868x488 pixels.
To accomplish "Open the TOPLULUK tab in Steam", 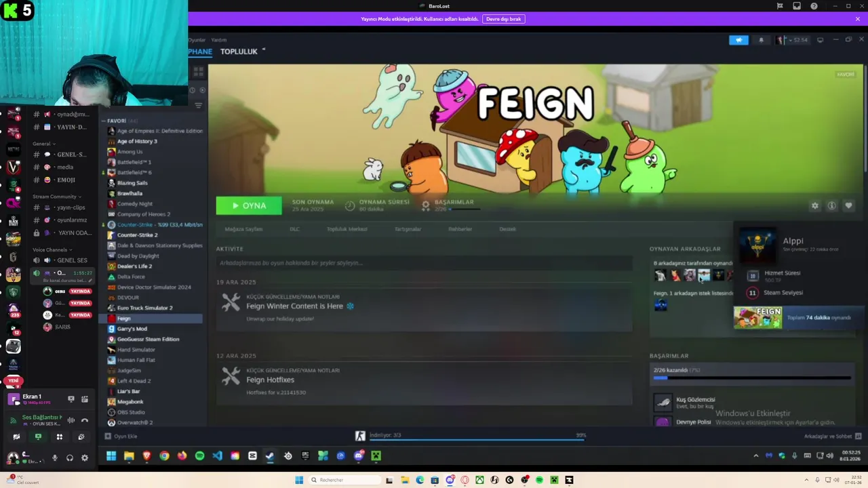I will coord(239,52).
